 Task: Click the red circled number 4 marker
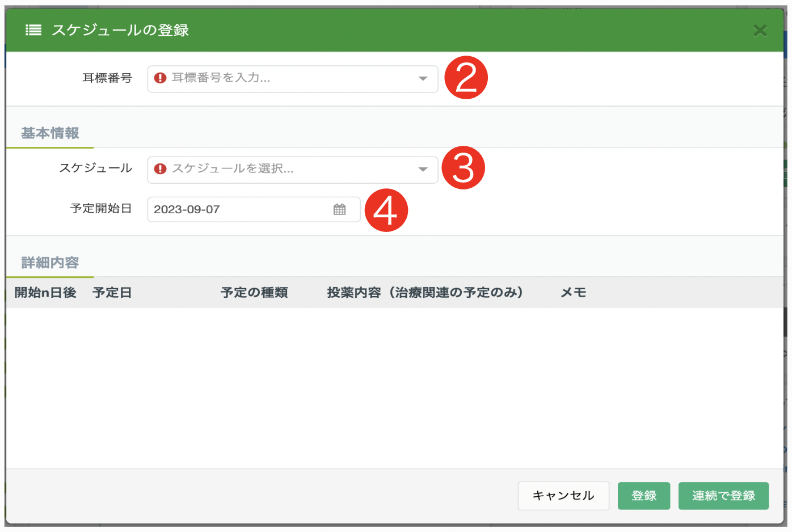click(386, 210)
